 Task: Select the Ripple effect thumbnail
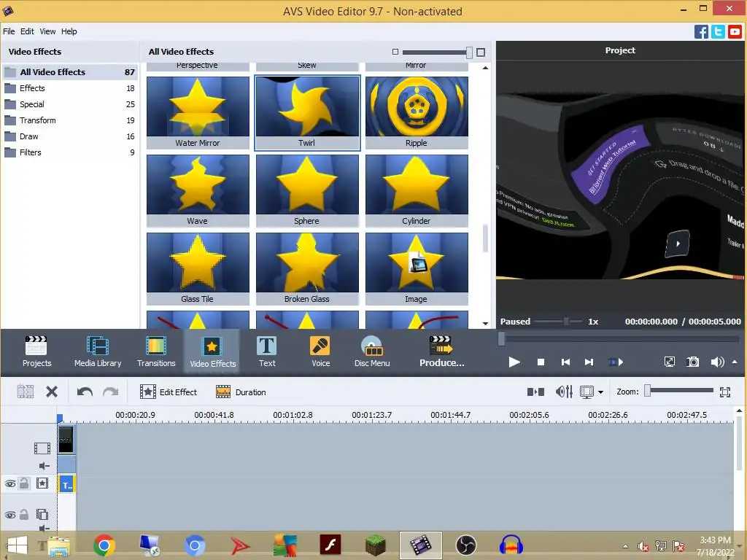(417, 112)
